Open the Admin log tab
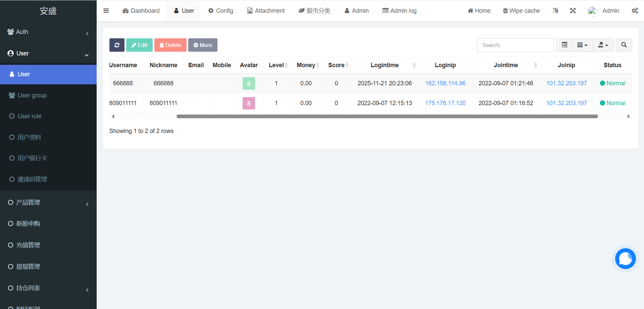 (399, 11)
